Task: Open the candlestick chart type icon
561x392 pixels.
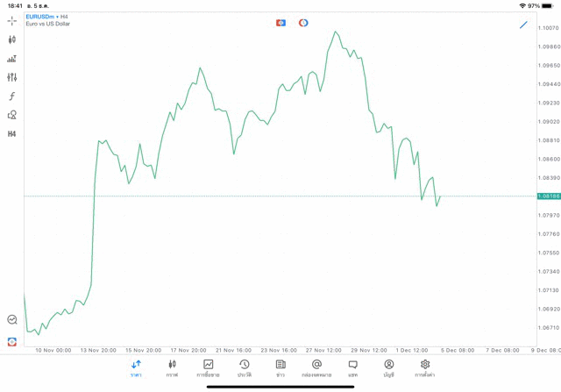Action: tap(12, 39)
